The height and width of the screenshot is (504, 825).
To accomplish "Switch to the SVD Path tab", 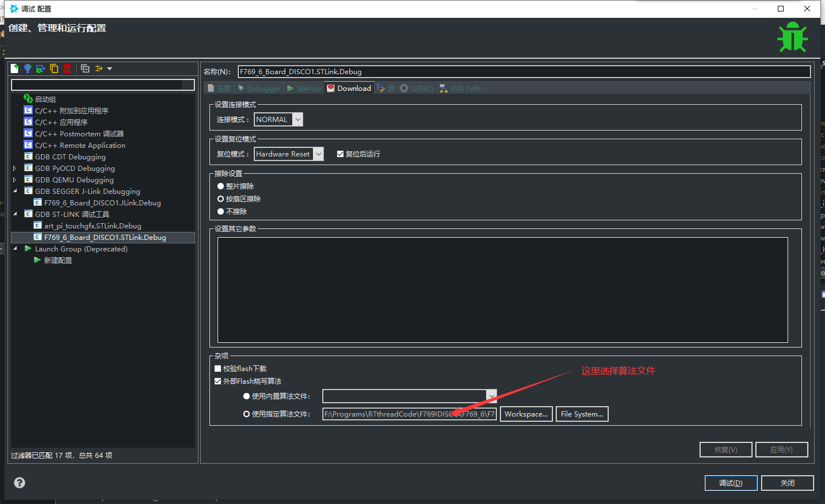I will tap(460, 88).
